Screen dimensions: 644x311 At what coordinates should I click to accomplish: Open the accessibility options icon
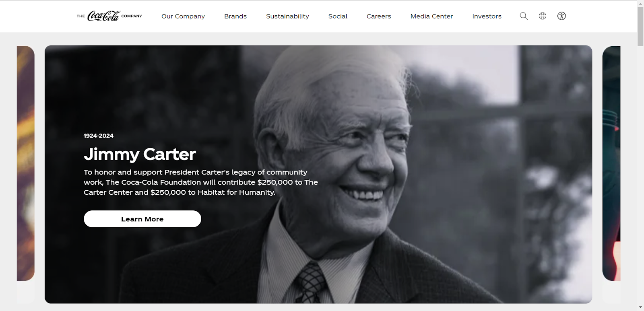tap(561, 16)
